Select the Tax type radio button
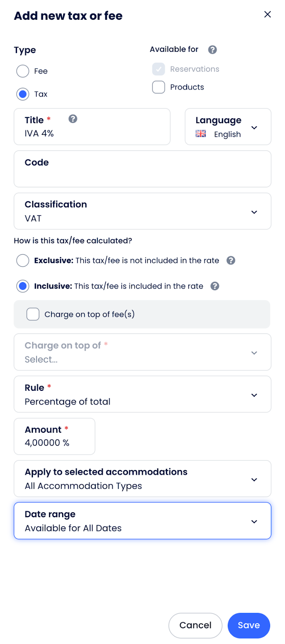285x644 pixels. [x=23, y=94]
